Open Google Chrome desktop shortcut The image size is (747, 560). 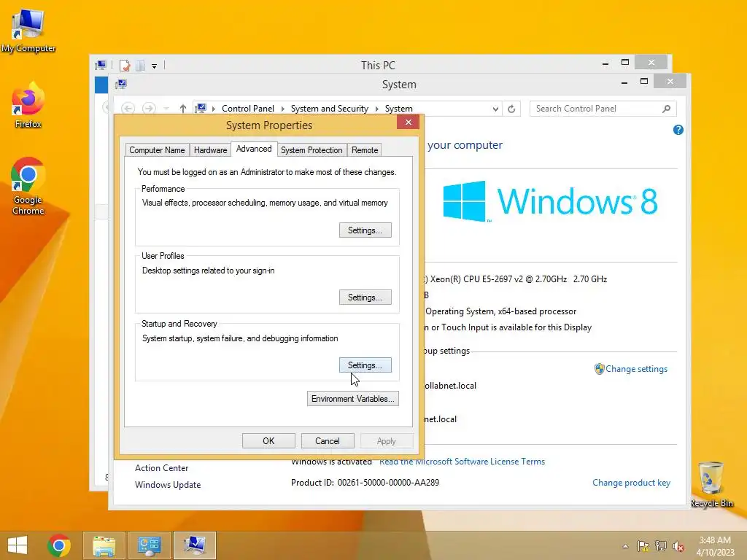tap(28, 186)
